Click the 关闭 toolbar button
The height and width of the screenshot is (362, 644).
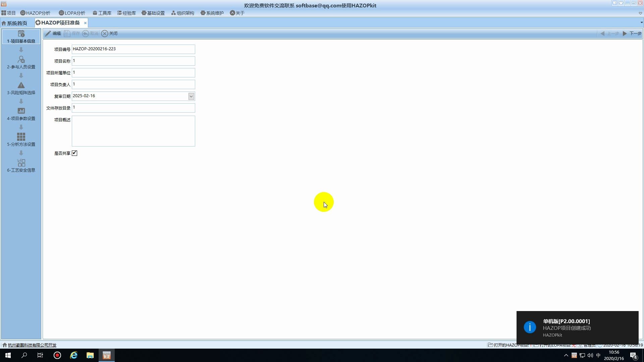tap(110, 34)
